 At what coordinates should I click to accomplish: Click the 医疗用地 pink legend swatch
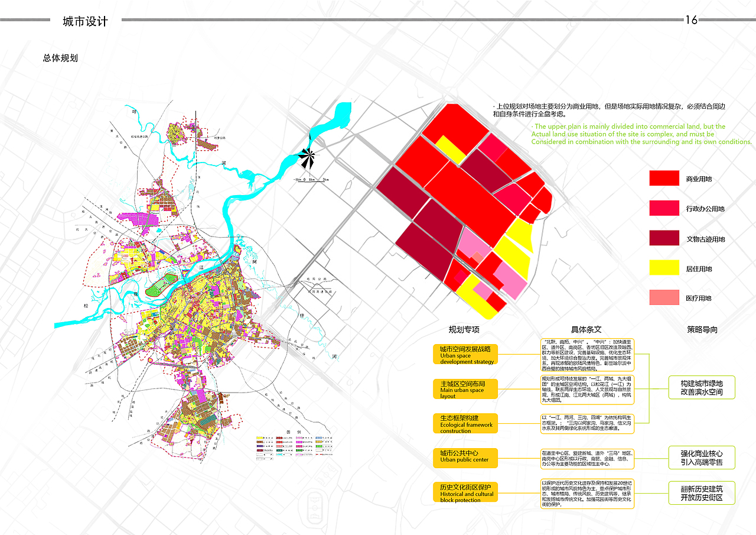tap(664, 297)
